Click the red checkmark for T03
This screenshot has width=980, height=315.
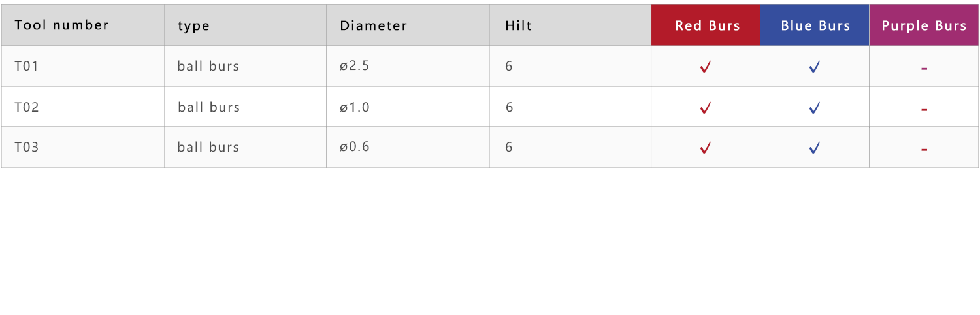point(705,148)
